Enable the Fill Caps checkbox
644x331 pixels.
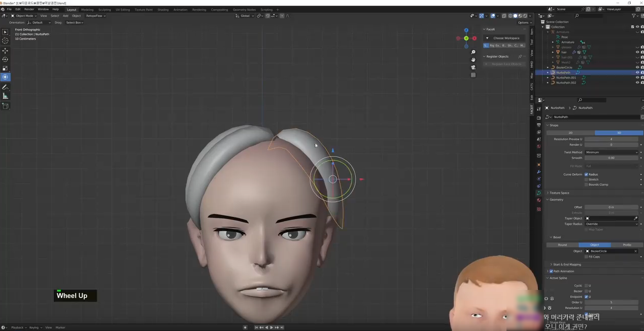coord(586,257)
